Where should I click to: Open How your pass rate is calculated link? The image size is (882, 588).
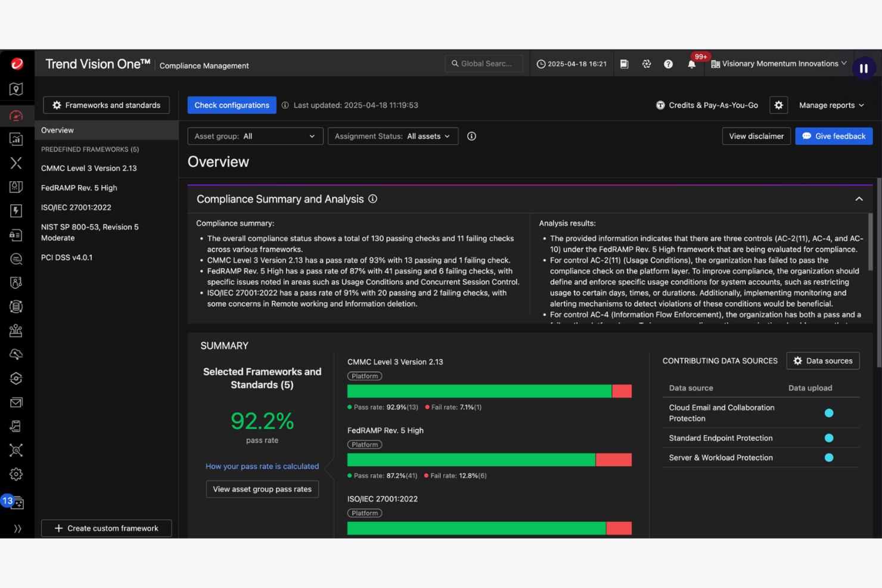[x=262, y=466]
